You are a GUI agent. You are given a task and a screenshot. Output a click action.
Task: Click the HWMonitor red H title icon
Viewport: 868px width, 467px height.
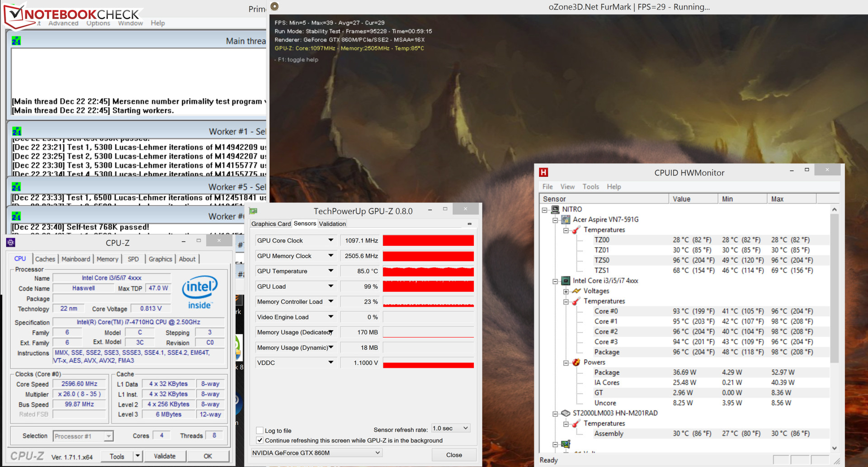click(544, 172)
